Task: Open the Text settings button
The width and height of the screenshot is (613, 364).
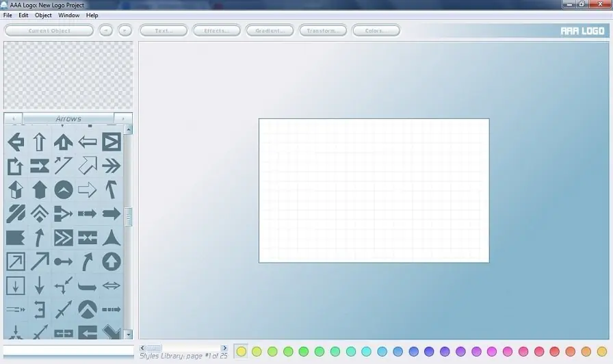Action: click(x=164, y=31)
